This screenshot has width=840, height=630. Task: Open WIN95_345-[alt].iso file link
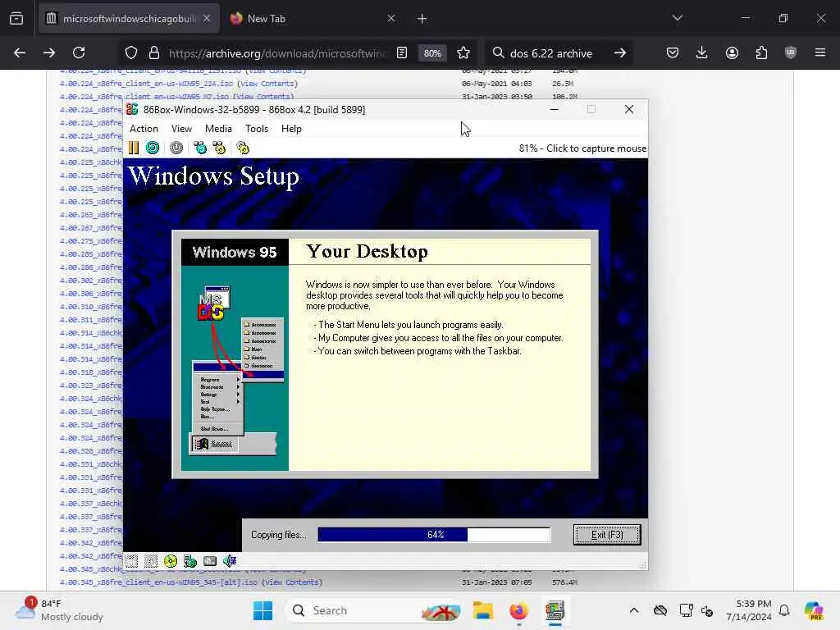coord(158,582)
